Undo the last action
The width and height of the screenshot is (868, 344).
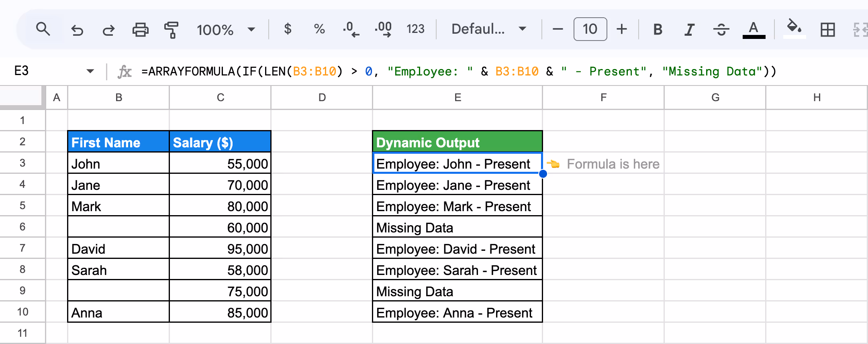coord(77,30)
